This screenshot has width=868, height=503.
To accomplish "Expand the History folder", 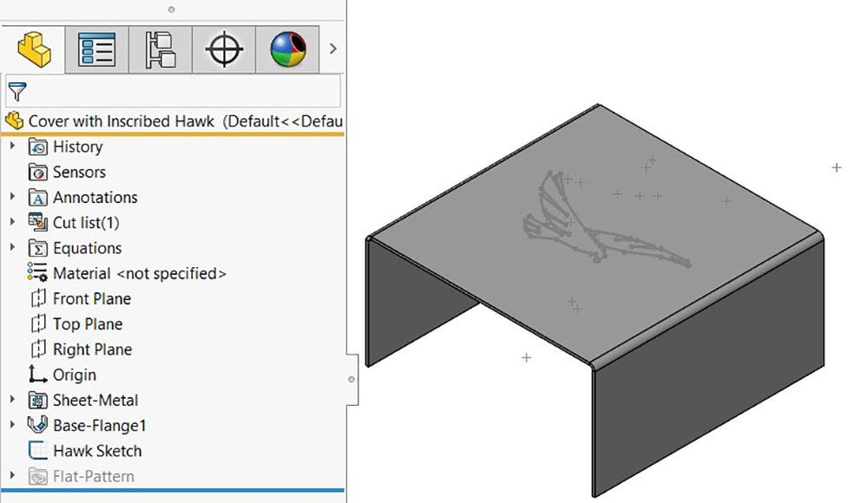I will pos(12,147).
